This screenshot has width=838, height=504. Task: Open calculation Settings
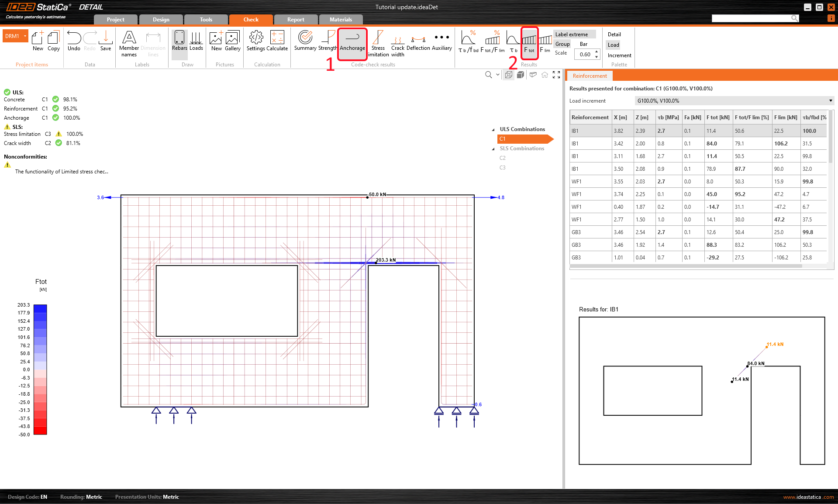256,41
